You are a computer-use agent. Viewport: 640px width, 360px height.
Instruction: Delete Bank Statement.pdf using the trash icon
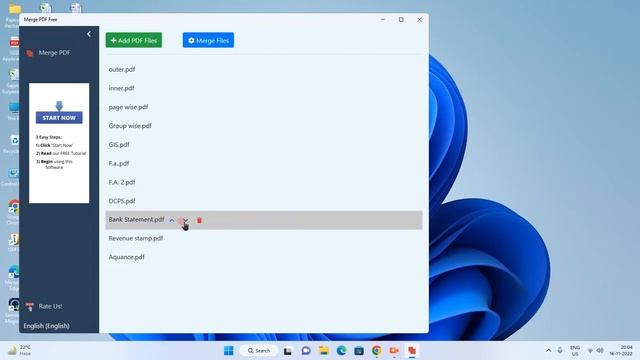199,220
